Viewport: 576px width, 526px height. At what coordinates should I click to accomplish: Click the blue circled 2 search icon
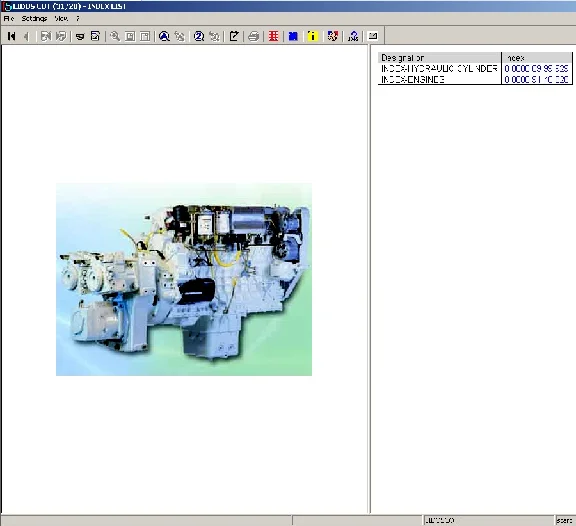(x=199, y=36)
